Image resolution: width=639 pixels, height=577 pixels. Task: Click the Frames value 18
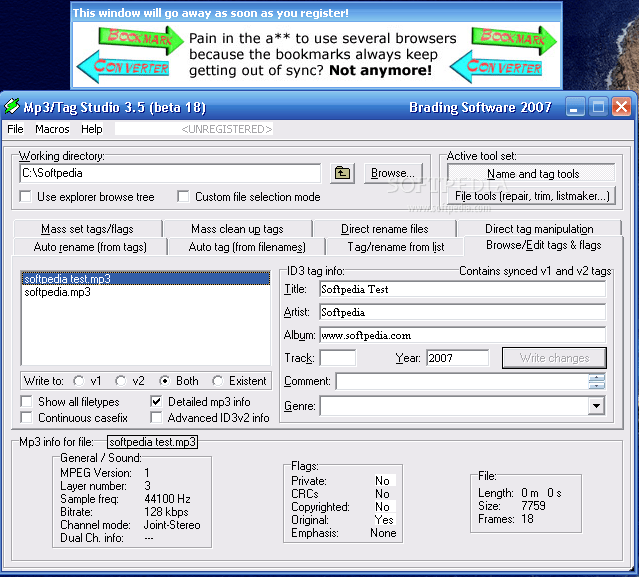527,519
